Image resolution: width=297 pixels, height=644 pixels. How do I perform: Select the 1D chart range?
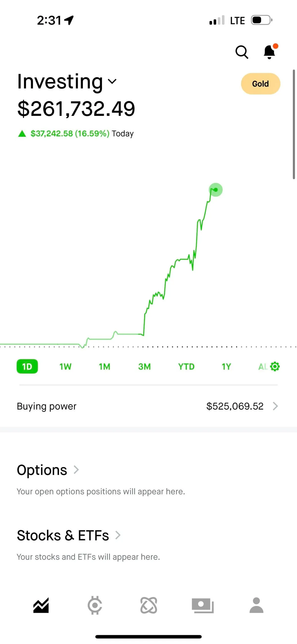(27, 366)
